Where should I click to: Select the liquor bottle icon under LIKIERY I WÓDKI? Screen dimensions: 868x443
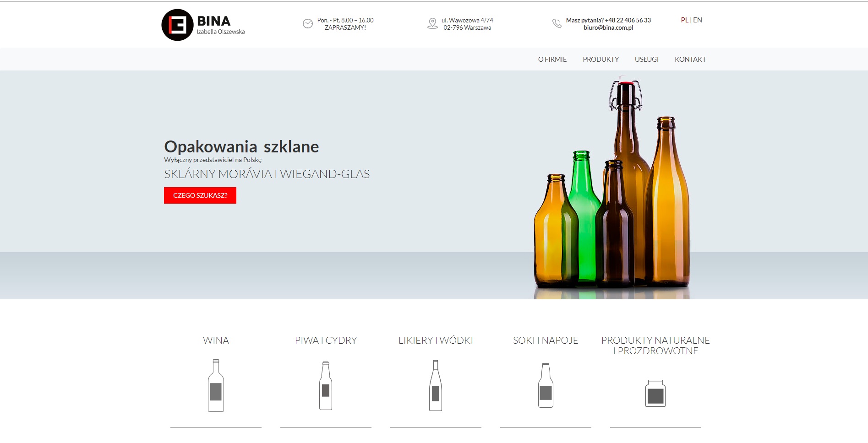[436, 385]
